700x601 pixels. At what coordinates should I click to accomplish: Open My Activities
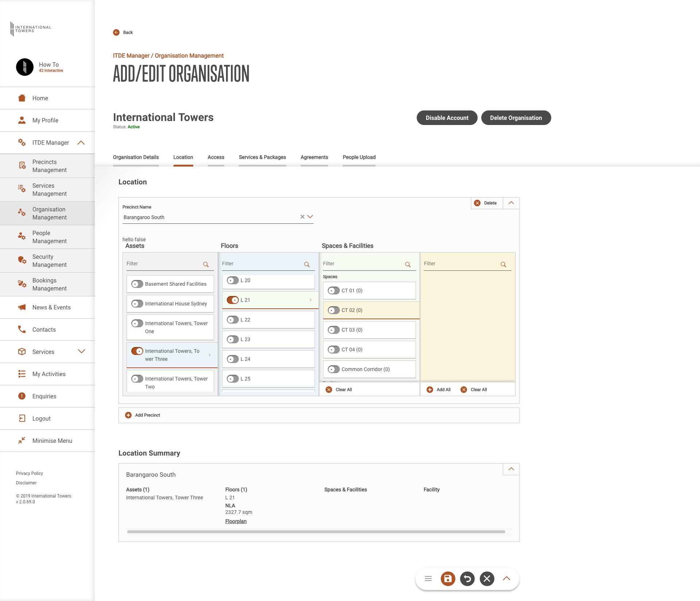click(x=47, y=374)
